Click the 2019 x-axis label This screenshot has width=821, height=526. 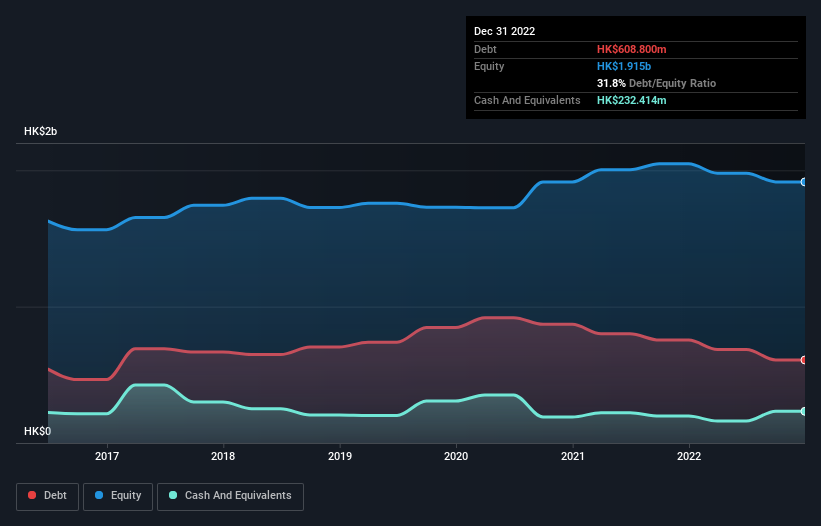coord(340,456)
